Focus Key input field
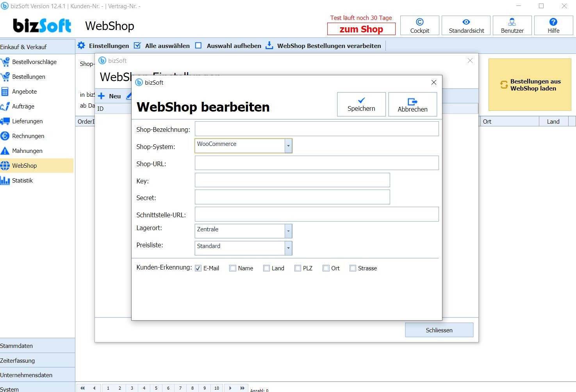The height and width of the screenshot is (392, 576). pos(292,180)
